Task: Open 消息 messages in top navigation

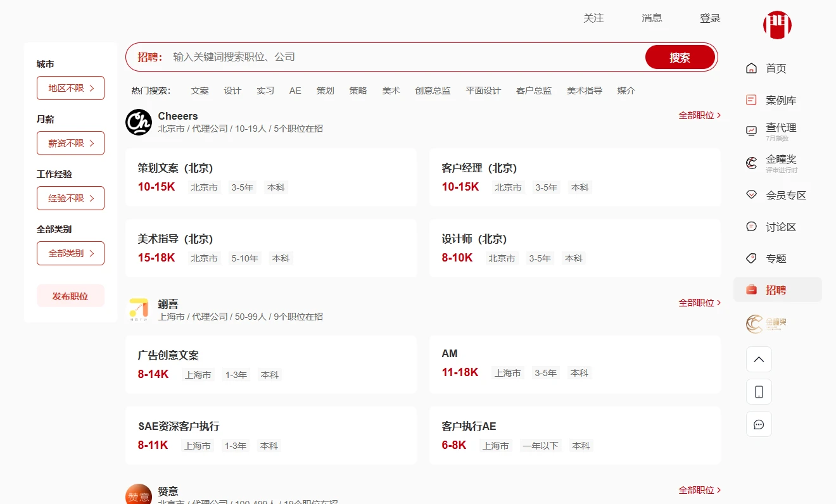Action: (652, 18)
